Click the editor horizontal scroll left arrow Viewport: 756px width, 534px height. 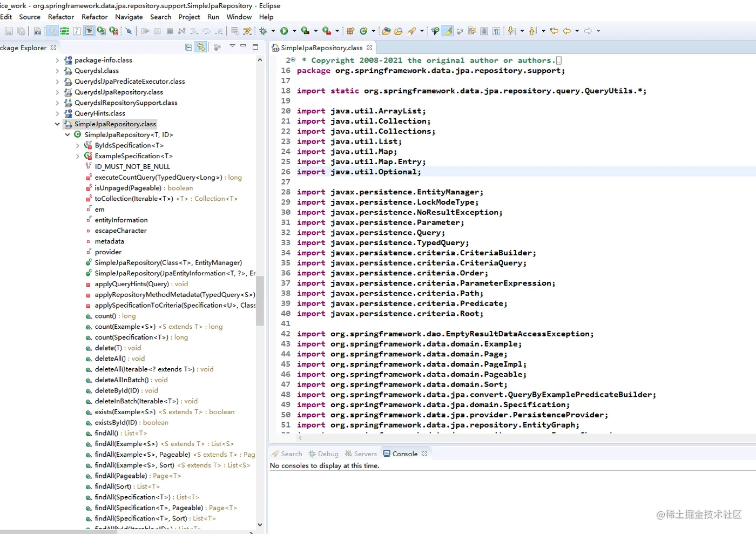click(300, 438)
